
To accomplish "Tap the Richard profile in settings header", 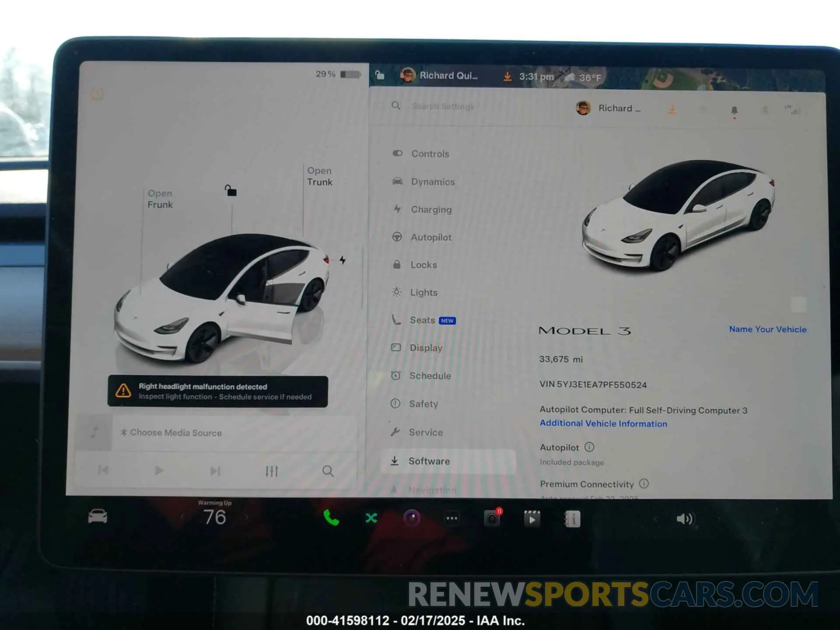I will pos(608,108).
